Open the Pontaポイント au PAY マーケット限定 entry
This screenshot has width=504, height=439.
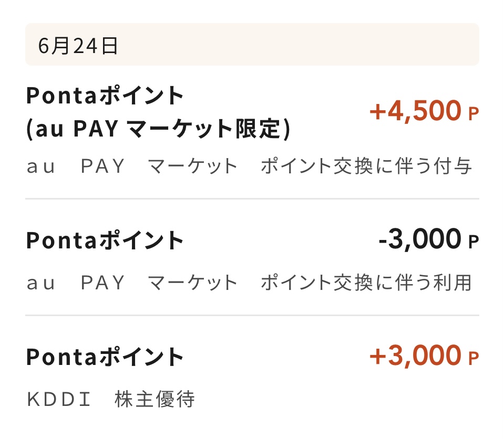(252, 132)
